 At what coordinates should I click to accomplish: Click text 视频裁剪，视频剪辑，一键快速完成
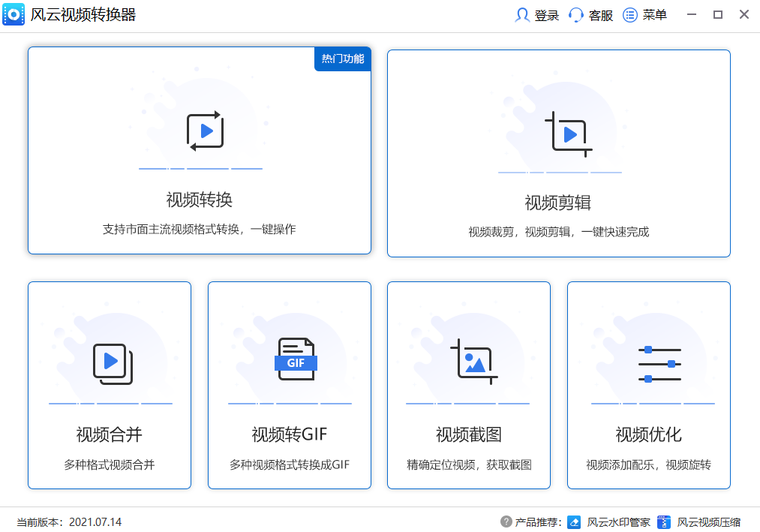point(558,232)
